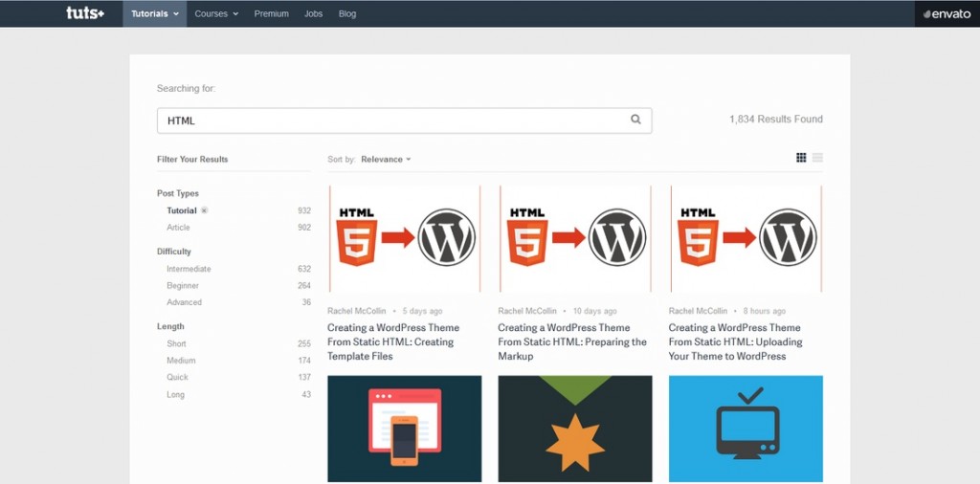Click the 'Post Types' heading
This screenshot has width=980, height=484.
(178, 193)
